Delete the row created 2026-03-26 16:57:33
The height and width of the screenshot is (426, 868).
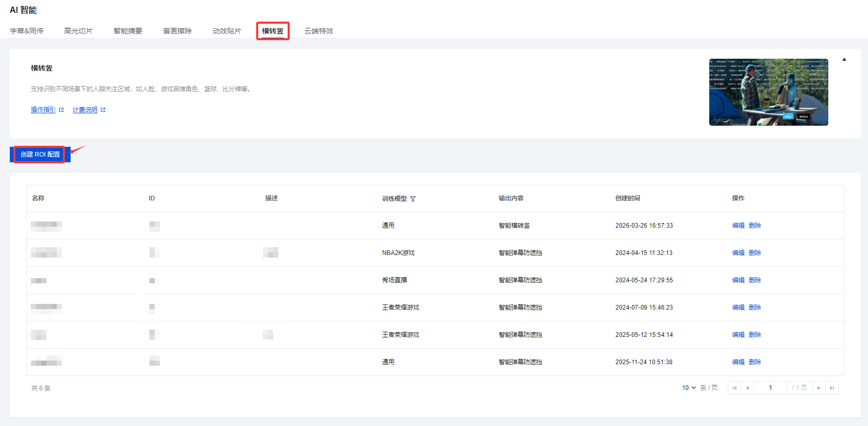click(755, 226)
